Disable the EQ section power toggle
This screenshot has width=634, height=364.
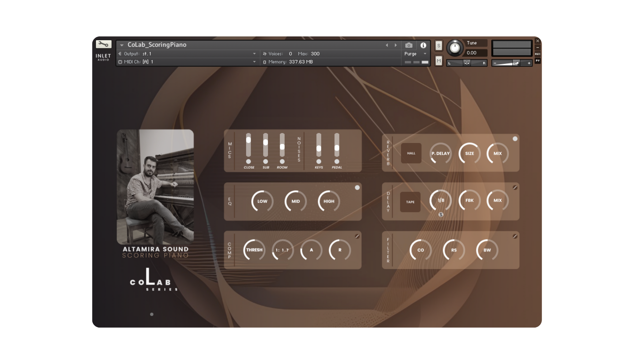pos(357,187)
